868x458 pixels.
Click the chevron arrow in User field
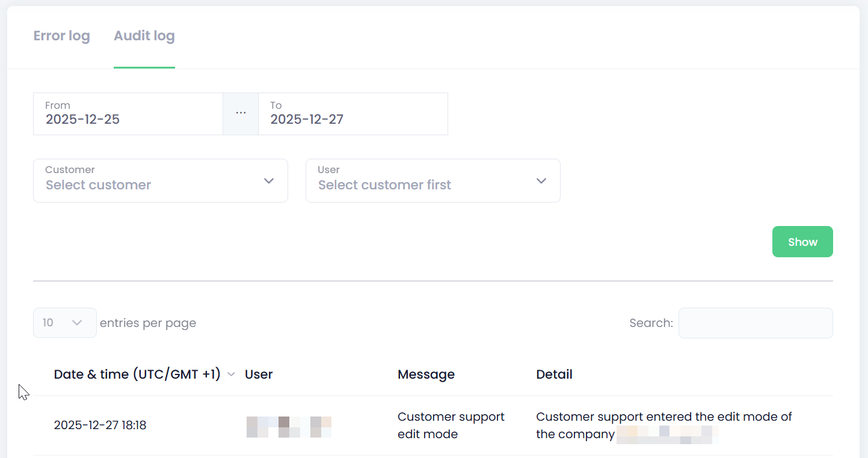click(541, 181)
